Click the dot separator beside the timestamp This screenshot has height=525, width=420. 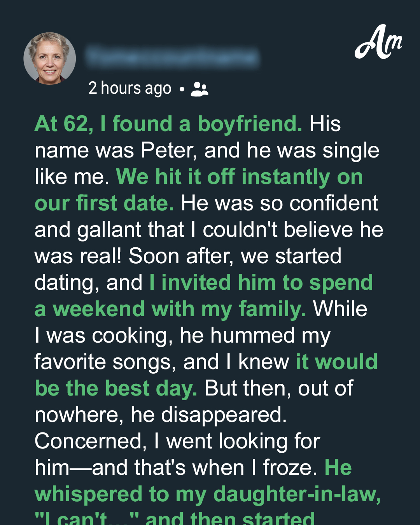(x=182, y=89)
